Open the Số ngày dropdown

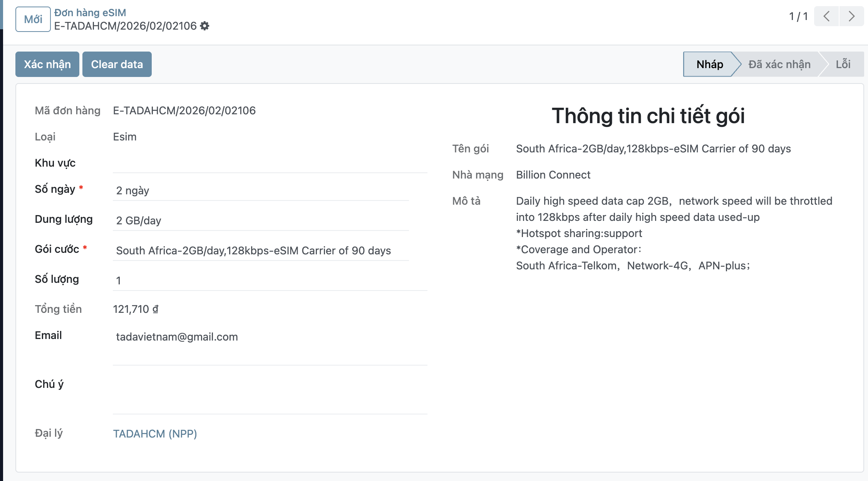[260, 190]
